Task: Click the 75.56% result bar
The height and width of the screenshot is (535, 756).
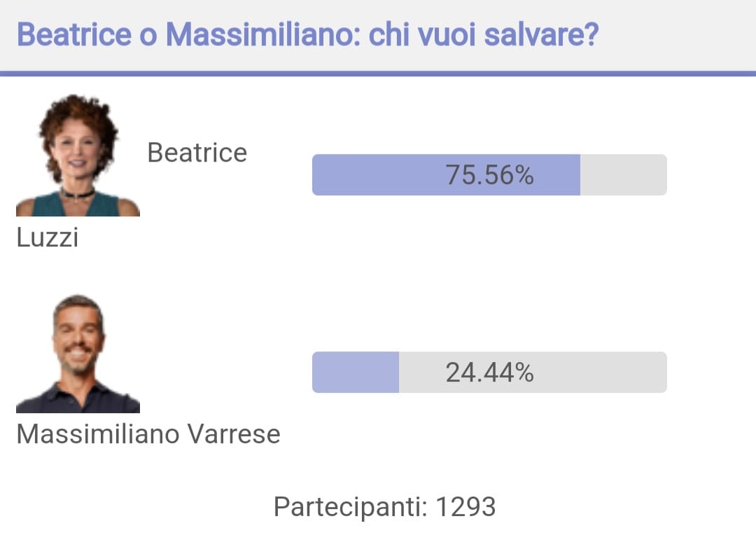Action: click(x=489, y=174)
